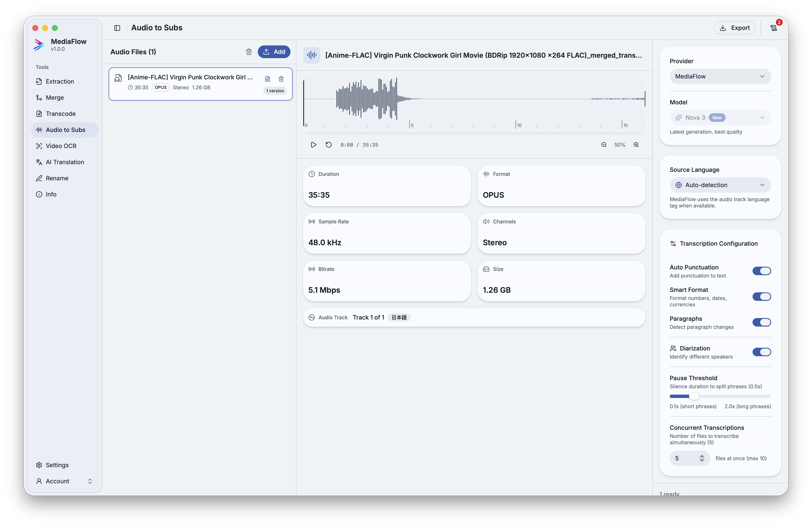The height and width of the screenshot is (527, 812).
Task: Open Video OCR tool
Action: (65, 146)
